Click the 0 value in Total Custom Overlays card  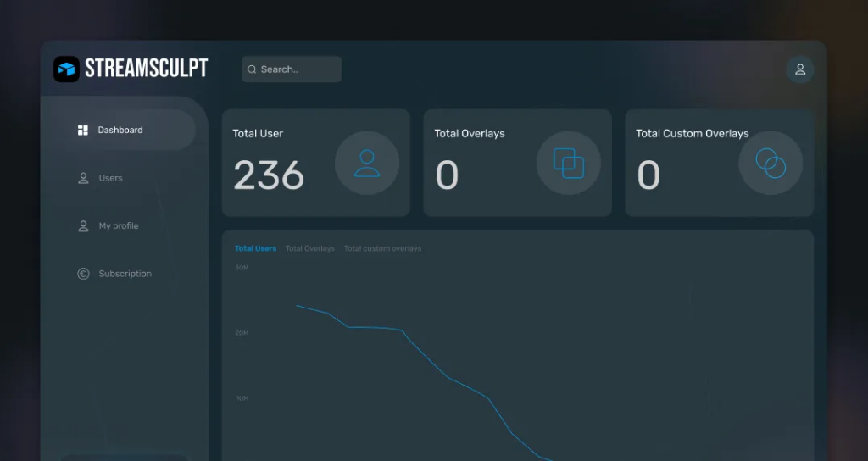point(648,175)
